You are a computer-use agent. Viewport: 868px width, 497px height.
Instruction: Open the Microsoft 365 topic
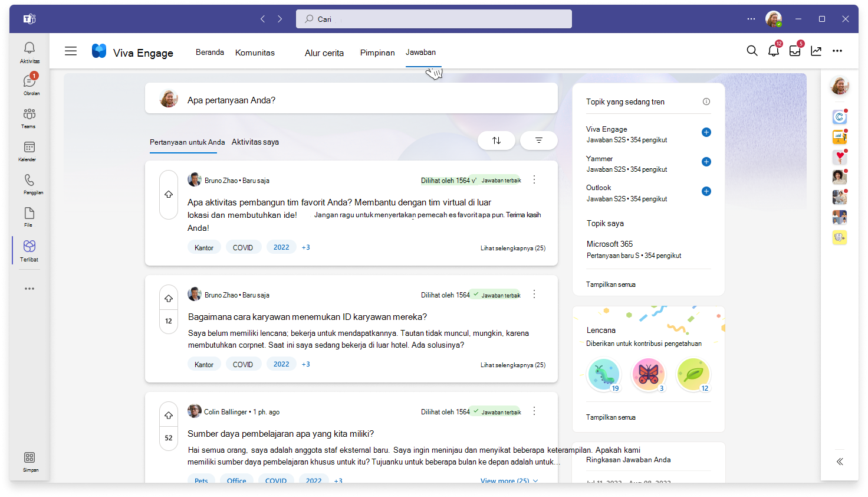pyautogui.click(x=610, y=244)
